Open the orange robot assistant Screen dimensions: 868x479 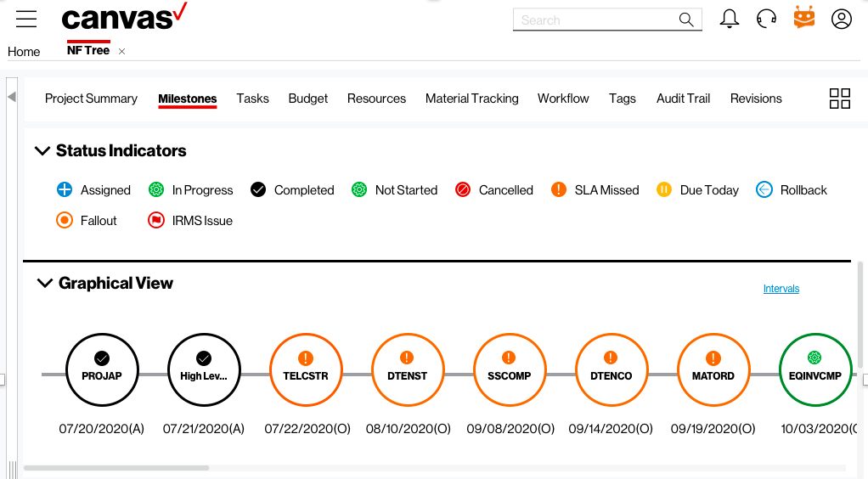(x=803, y=17)
